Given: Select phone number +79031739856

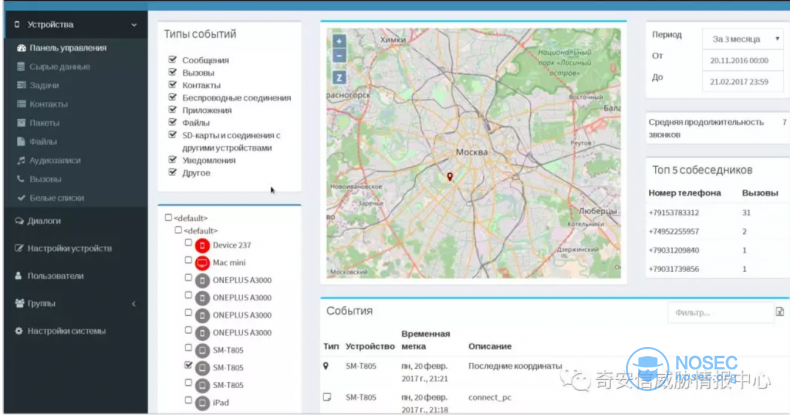Looking at the screenshot, I should tap(674, 269).
